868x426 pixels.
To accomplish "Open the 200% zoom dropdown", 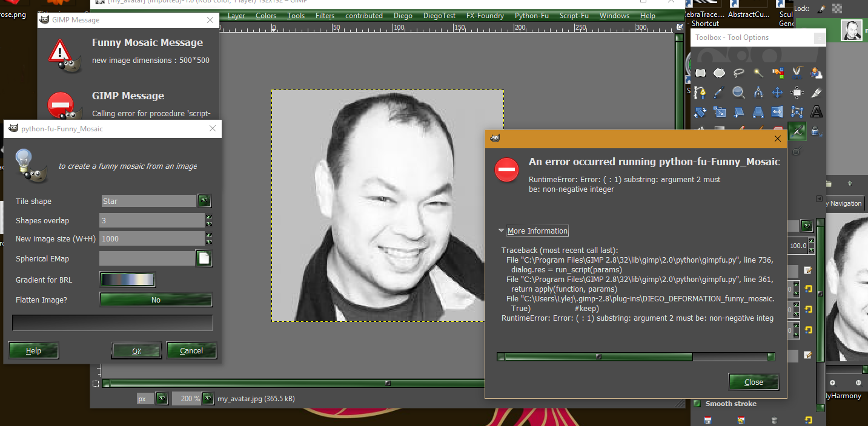I will (208, 399).
